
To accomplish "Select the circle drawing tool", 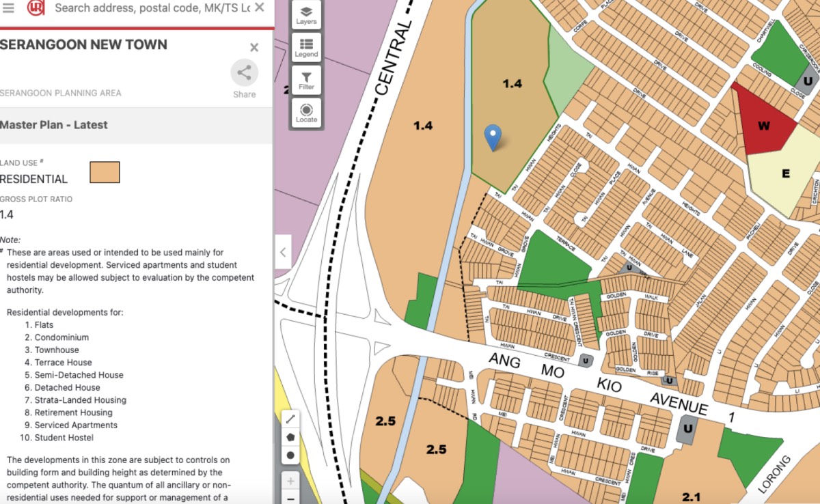I will [290, 455].
